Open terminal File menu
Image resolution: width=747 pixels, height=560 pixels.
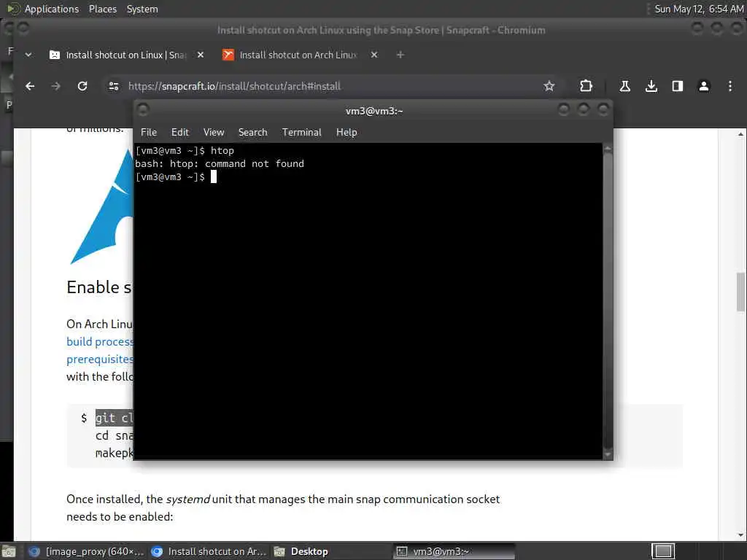(149, 133)
